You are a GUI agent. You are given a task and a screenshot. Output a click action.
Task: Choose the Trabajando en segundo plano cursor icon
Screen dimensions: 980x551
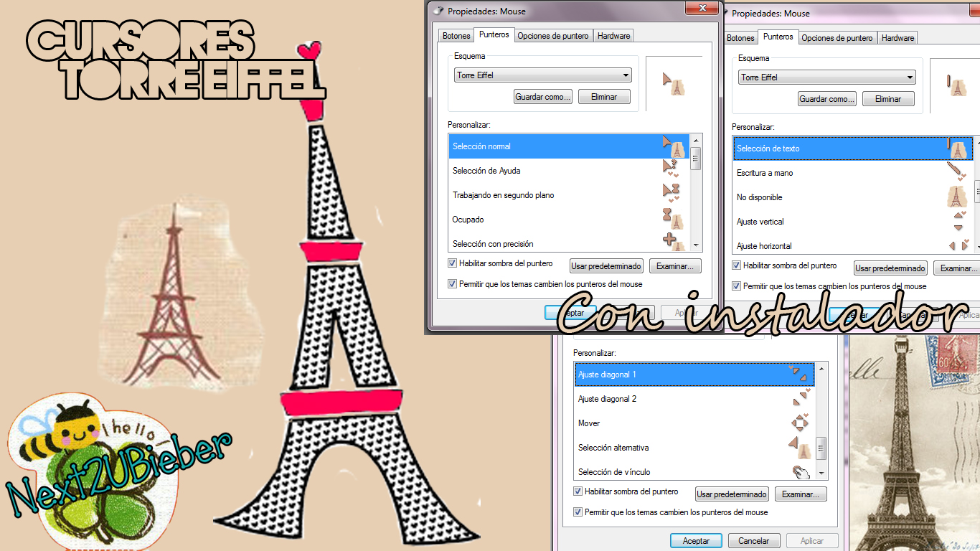tap(671, 193)
